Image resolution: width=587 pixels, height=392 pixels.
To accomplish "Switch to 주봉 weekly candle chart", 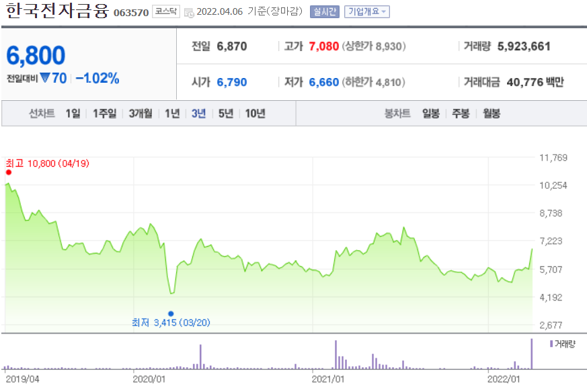I will point(461,113).
